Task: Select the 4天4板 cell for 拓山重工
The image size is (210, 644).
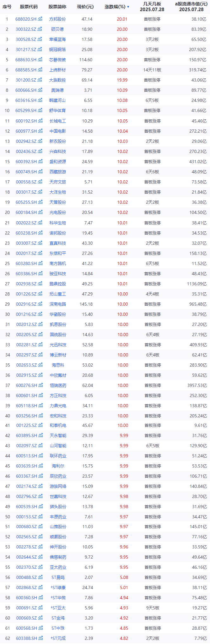Action: click(x=153, y=294)
